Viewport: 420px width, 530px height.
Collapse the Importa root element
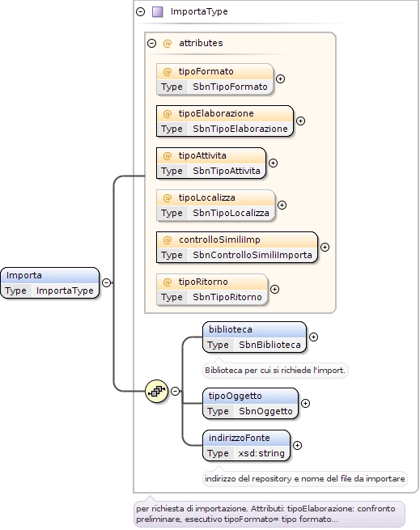[107, 282]
